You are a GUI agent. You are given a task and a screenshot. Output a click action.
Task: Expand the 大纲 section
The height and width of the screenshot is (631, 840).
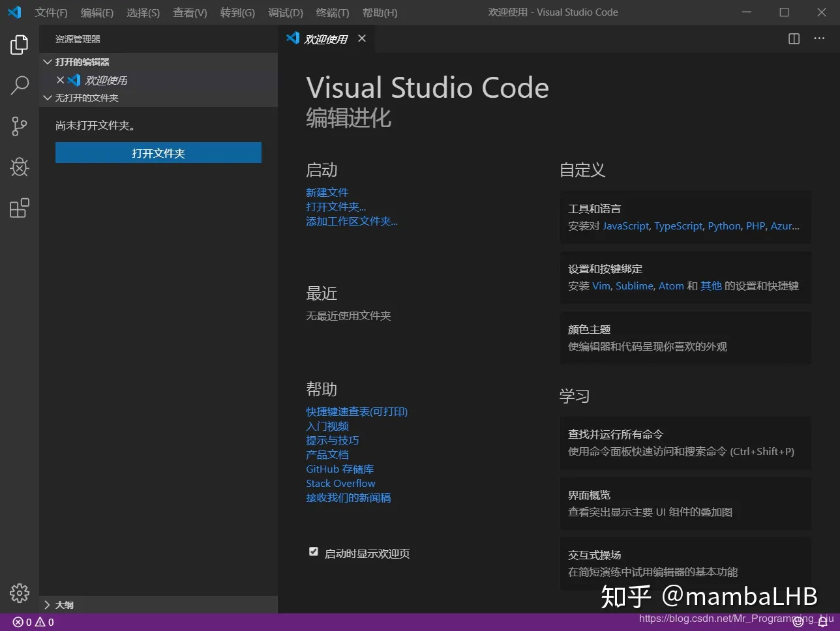tap(47, 604)
